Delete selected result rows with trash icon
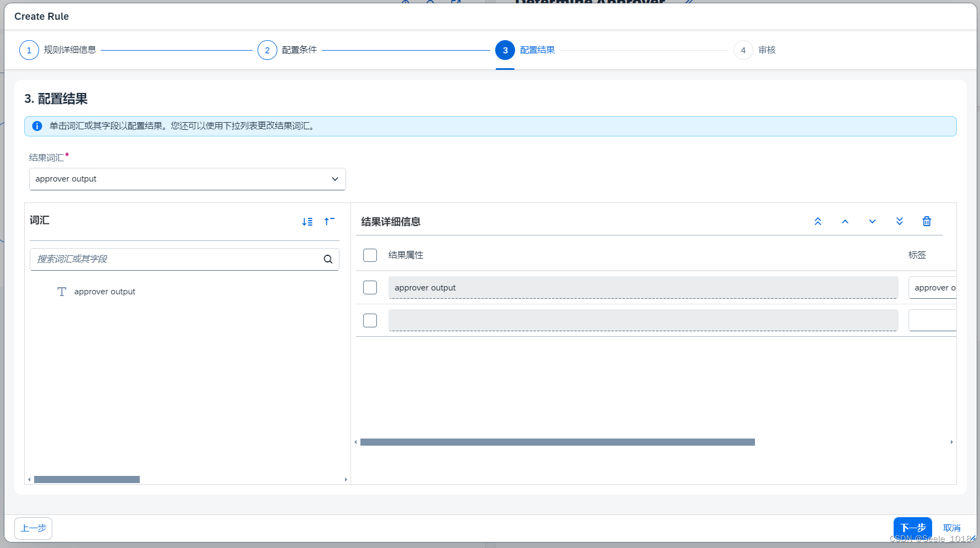Viewport: 980px width, 548px height. point(927,221)
